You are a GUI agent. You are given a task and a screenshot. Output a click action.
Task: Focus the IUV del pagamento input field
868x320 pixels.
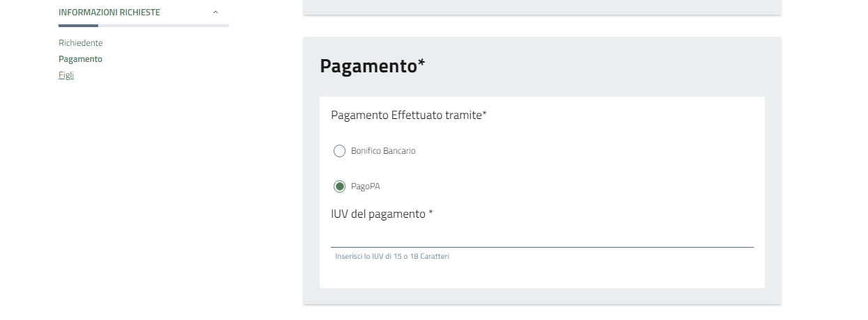(542, 237)
